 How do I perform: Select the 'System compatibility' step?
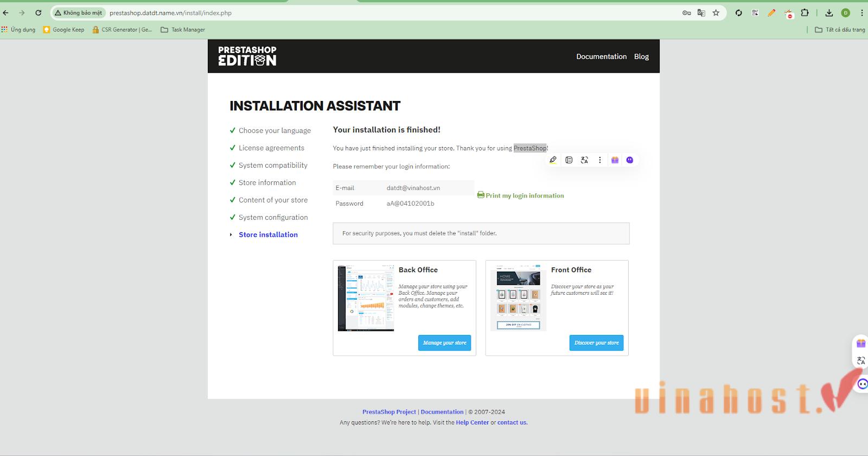pyautogui.click(x=273, y=165)
